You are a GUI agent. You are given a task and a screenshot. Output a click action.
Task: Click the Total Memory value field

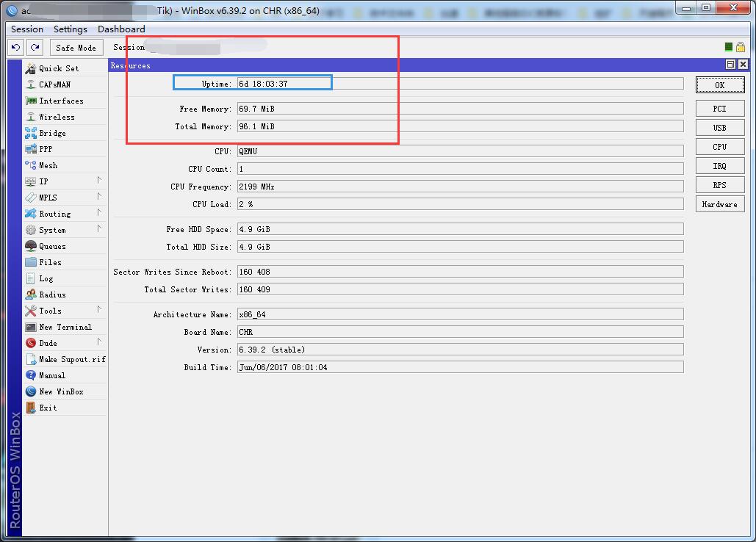[x=461, y=126]
